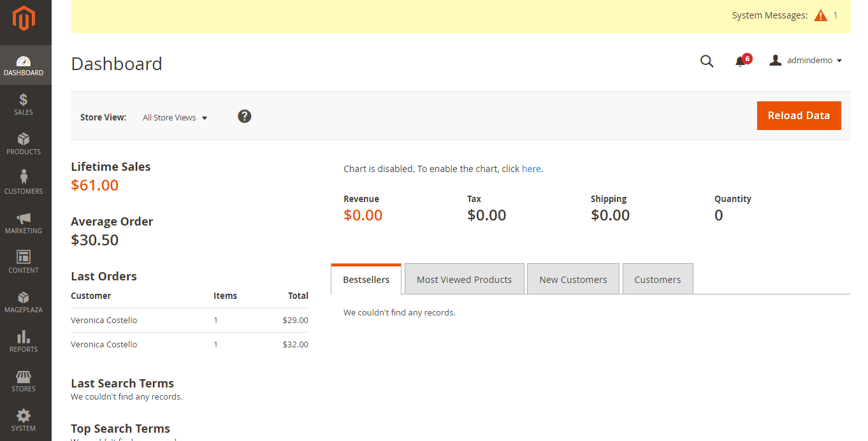Viewport: 868px width, 441px height.
Task: Open the System gear menu
Action: tap(24, 421)
